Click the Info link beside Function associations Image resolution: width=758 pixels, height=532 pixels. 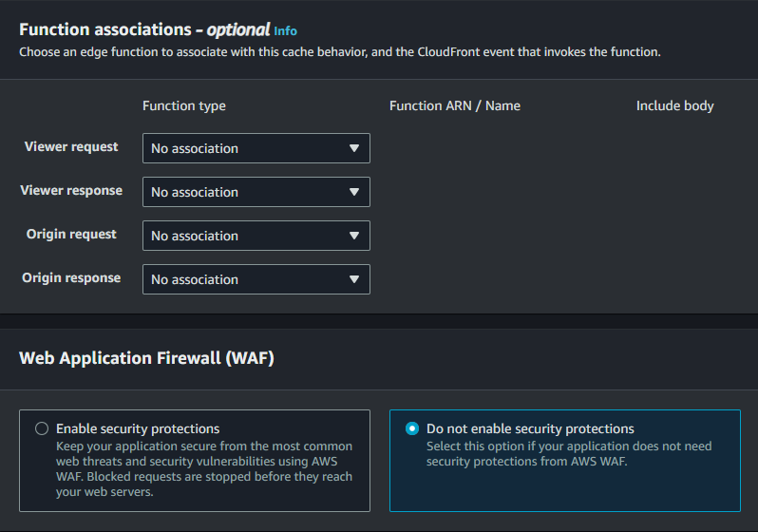[x=286, y=30]
